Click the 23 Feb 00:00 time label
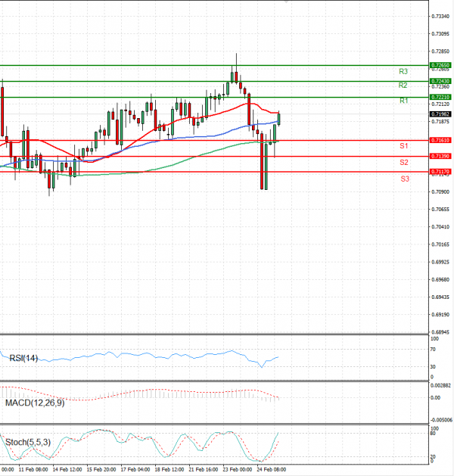 click(x=237, y=469)
